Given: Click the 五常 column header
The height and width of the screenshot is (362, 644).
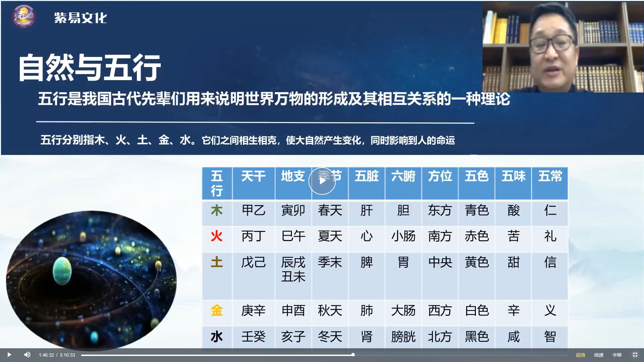Looking at the screenshot, I should pos(550,176).
